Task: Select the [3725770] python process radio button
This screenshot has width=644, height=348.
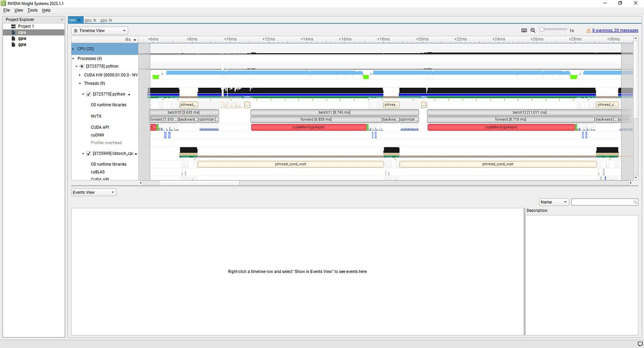Action: (x=82, y=66)
